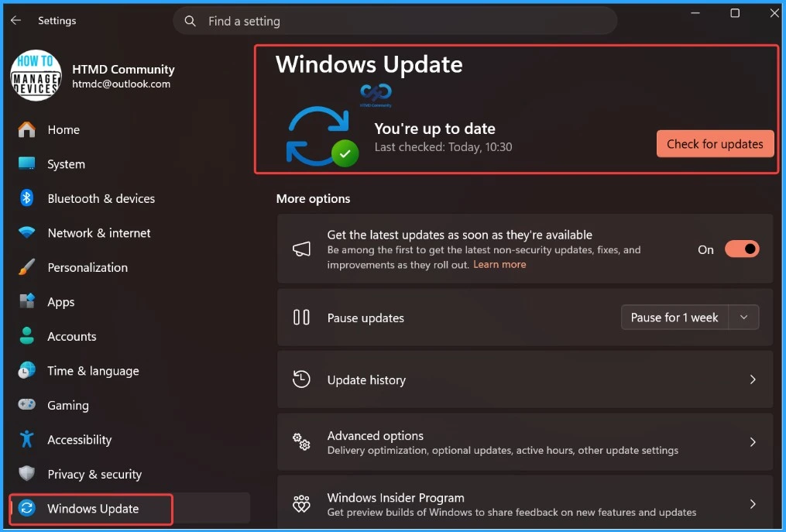Expand Update history chevron

click(753, 379)
